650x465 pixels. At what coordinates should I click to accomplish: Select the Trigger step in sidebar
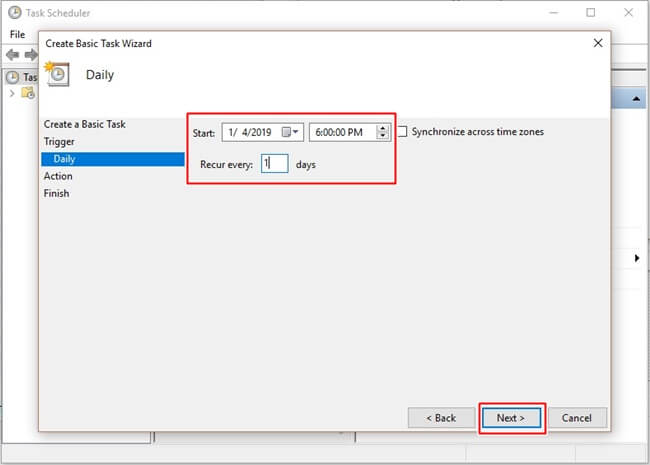pos(59,142)
